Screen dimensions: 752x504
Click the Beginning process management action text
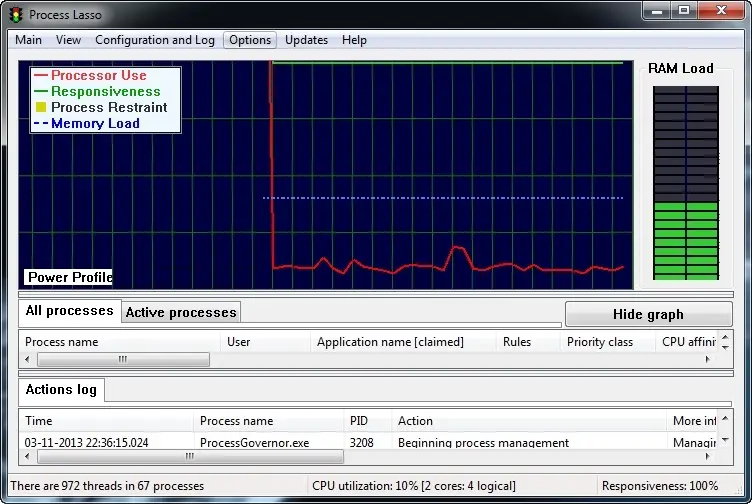(483, 442)
